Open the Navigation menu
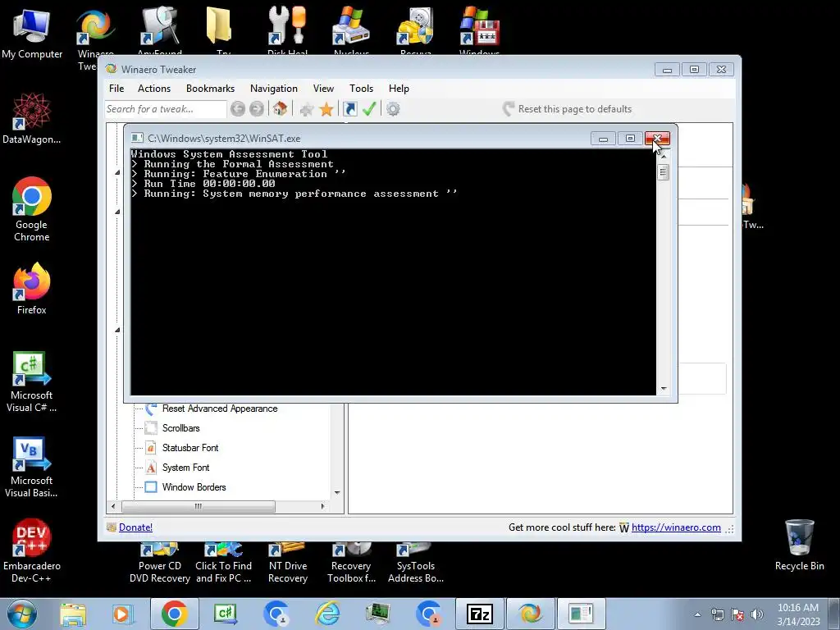This screenshot has width=840, height=630. point(274,89)
